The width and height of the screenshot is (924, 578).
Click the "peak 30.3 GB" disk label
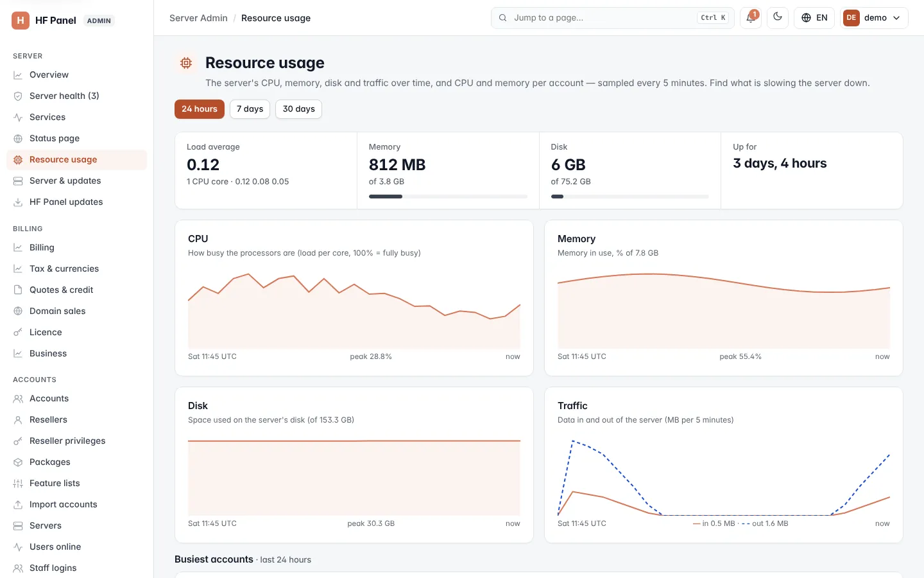pos(371,524)
